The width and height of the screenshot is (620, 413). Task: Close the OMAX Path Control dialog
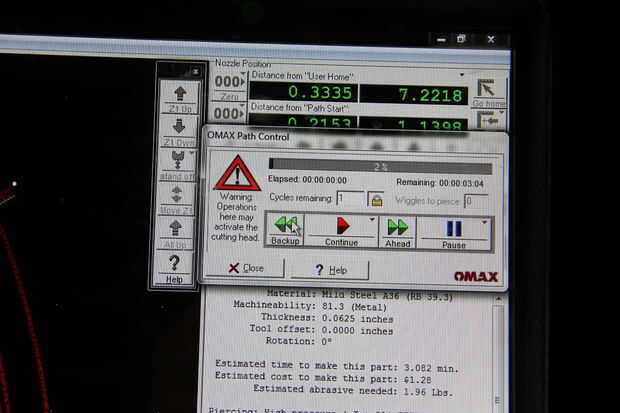pyautogui.click(x=245, y=268)
